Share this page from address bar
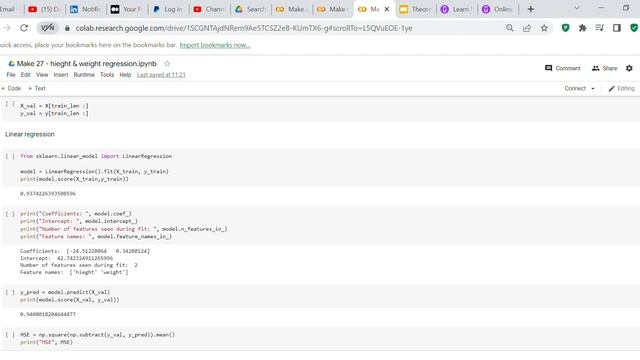This screenshot has width=640, height=360. 527,28
